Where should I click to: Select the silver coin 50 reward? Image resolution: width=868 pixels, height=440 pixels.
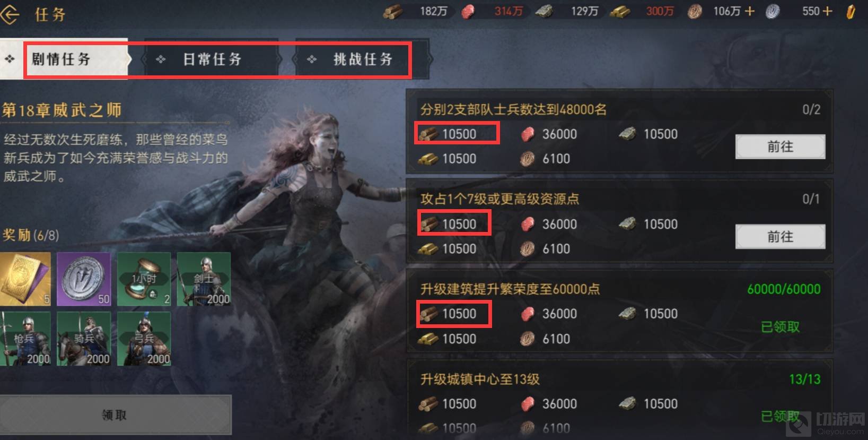tap(84, 279)
